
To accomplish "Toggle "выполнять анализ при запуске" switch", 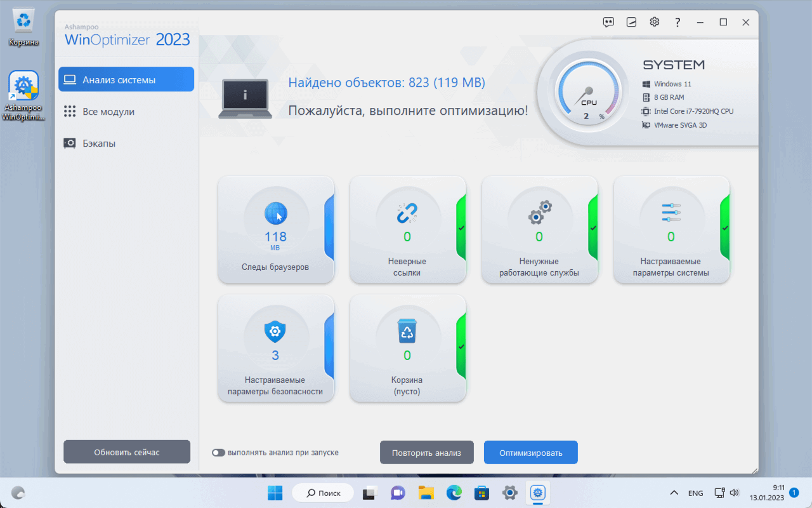I will [x=219, y=453].
